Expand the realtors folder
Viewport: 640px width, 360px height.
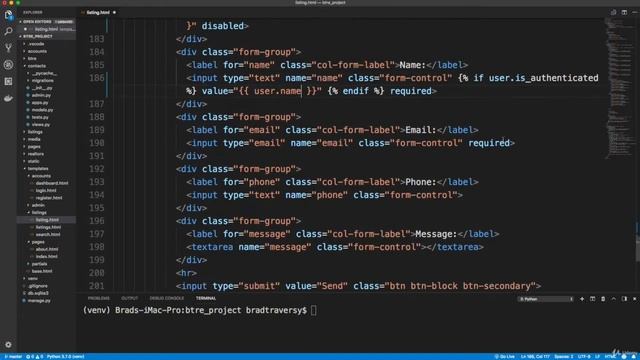click(36, 154)
